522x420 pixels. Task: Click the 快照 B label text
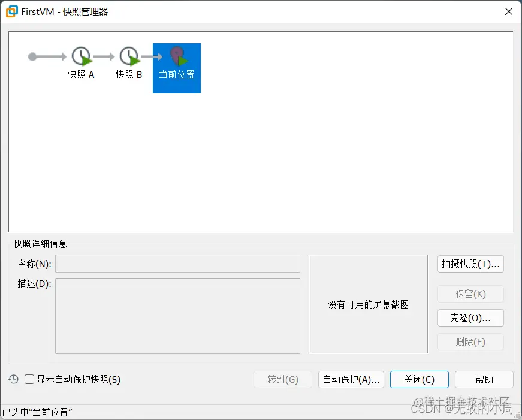[129, 74]
